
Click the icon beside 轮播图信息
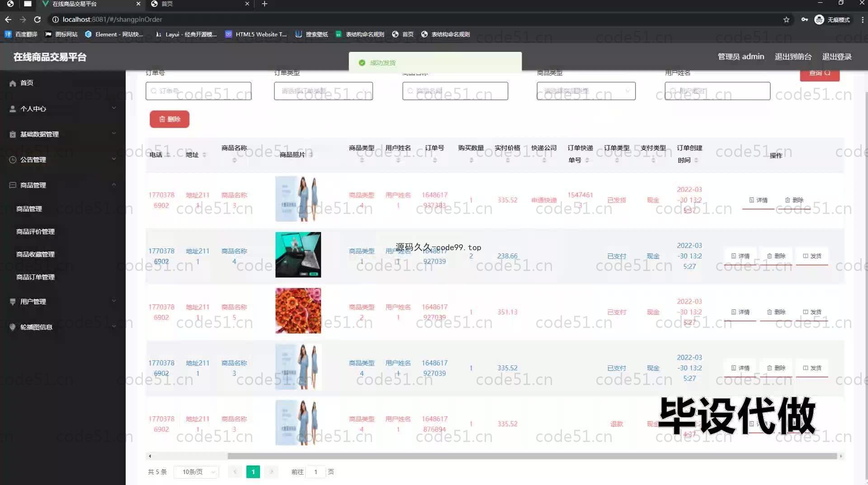click(13, 327)
